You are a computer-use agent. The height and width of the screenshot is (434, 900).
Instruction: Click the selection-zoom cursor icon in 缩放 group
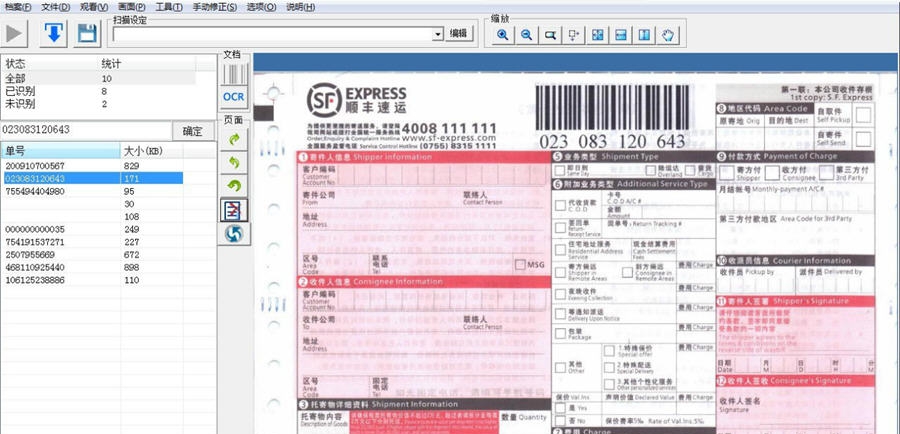tap(573, 35)
